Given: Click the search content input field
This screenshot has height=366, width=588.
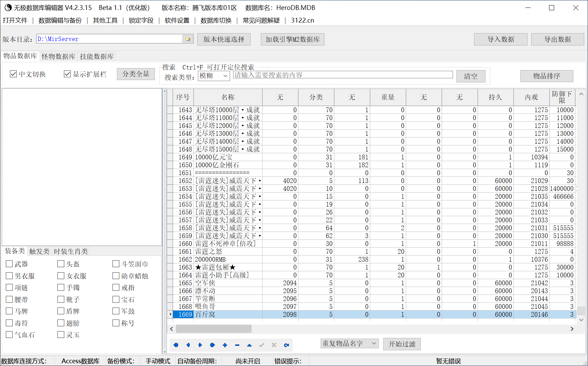Looking at the screenshot, I should [343, 75].
